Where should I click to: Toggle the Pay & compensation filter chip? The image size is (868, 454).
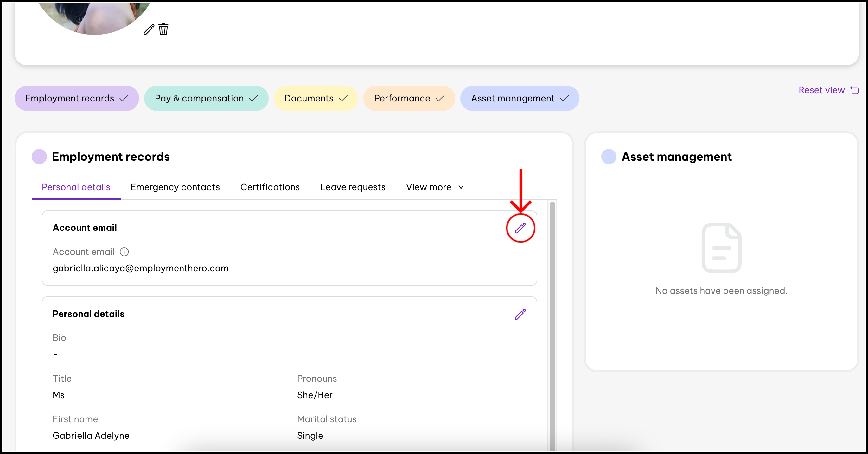point(206,98)
